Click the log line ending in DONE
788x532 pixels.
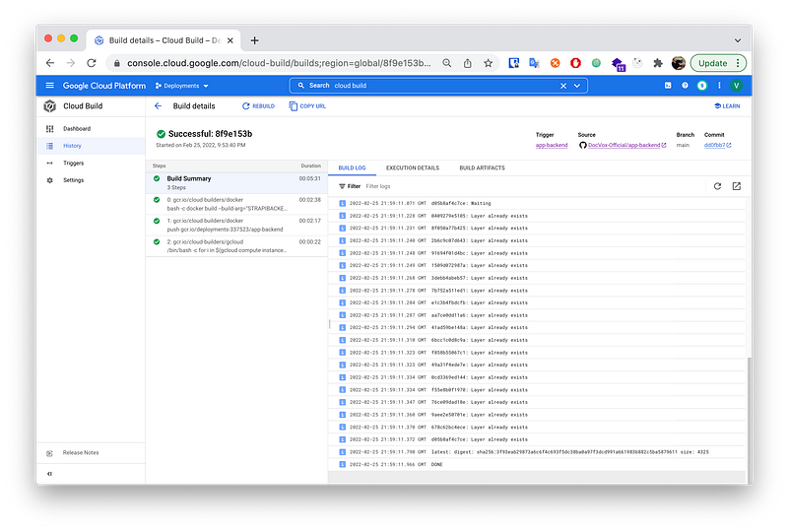pos(537,465)
